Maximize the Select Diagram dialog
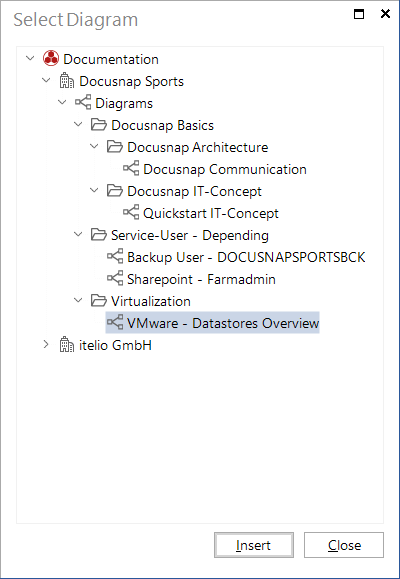Viewport: 400px width, 579px height. (359, 14)
